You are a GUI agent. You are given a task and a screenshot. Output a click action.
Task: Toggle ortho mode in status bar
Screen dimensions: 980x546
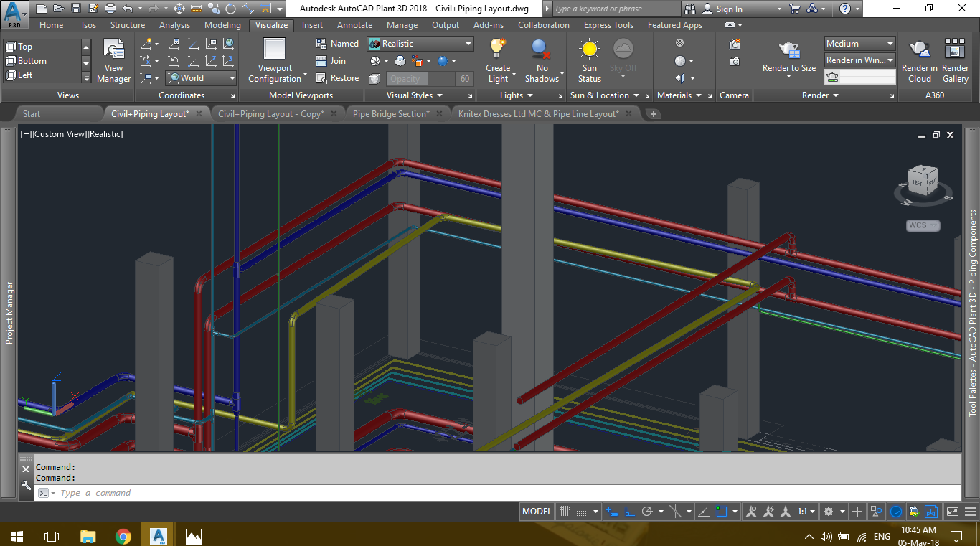tap(631, 511)
